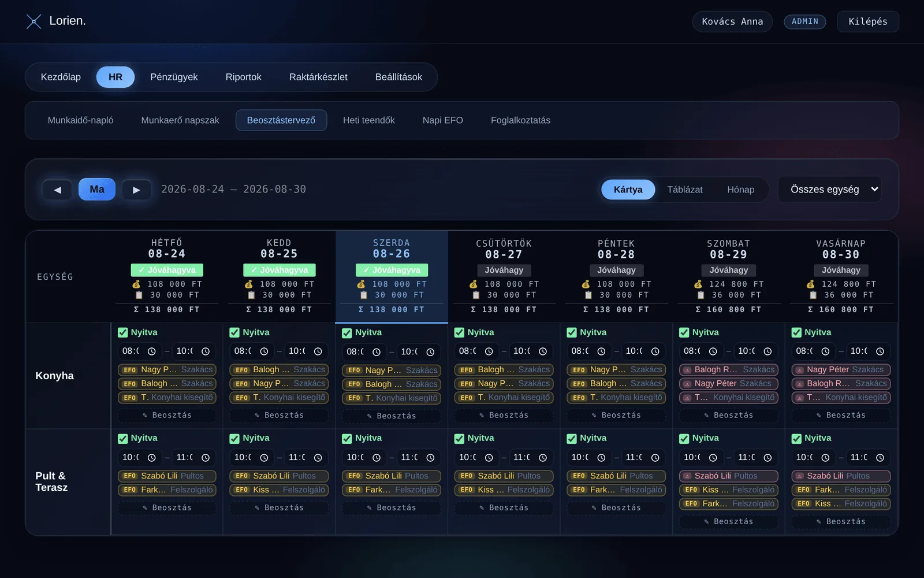Toggle Nyitva checkbox for Konyha Wednesday
Image resolution: width=924 pixels, height=578 pixels.
tap(347, 333)
